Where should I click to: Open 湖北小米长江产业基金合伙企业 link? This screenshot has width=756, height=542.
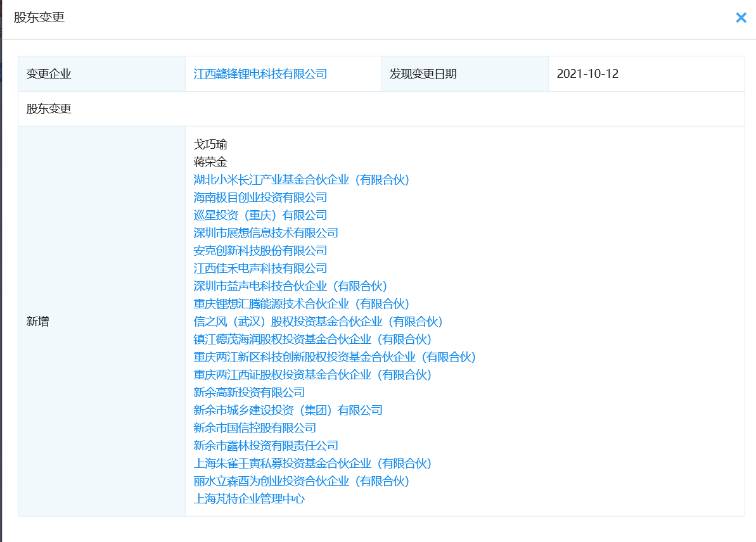coord(302,180)
